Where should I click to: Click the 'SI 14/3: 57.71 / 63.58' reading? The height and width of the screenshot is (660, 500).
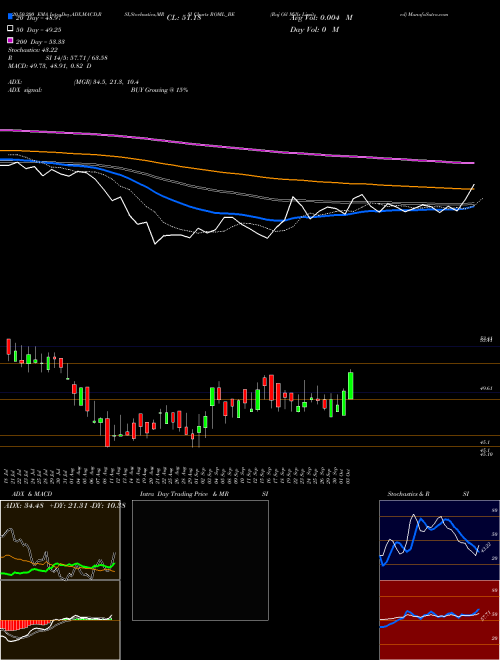click(x=77, y=58)
